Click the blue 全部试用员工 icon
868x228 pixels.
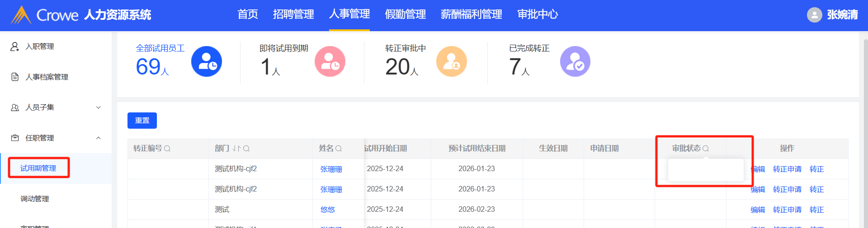point(207,61)
